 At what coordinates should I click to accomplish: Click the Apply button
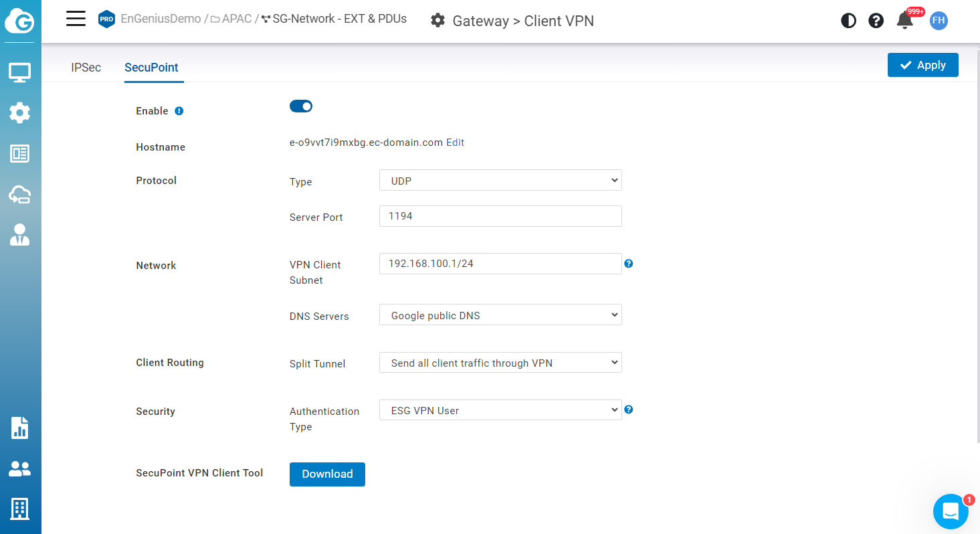click(922, 65)
